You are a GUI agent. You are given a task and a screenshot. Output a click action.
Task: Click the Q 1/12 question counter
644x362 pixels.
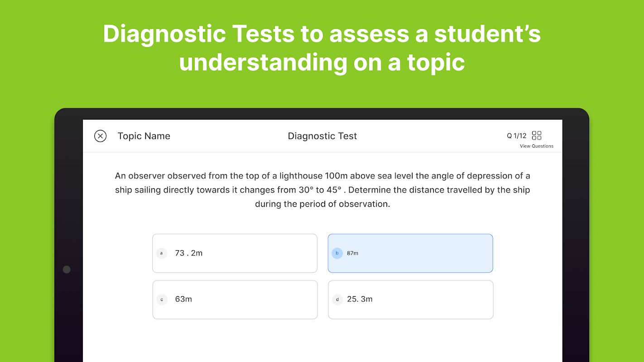(516, 136)
